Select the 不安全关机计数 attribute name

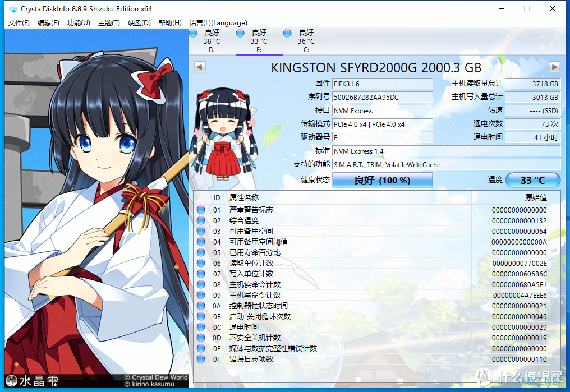click(x=255, y=338)
